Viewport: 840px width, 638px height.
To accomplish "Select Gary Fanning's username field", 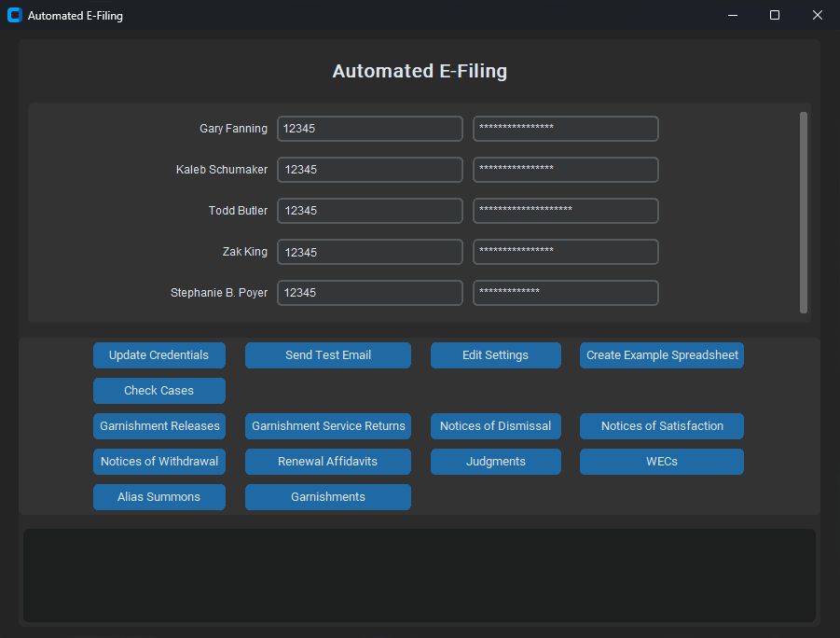I will [x=369, y=129].
